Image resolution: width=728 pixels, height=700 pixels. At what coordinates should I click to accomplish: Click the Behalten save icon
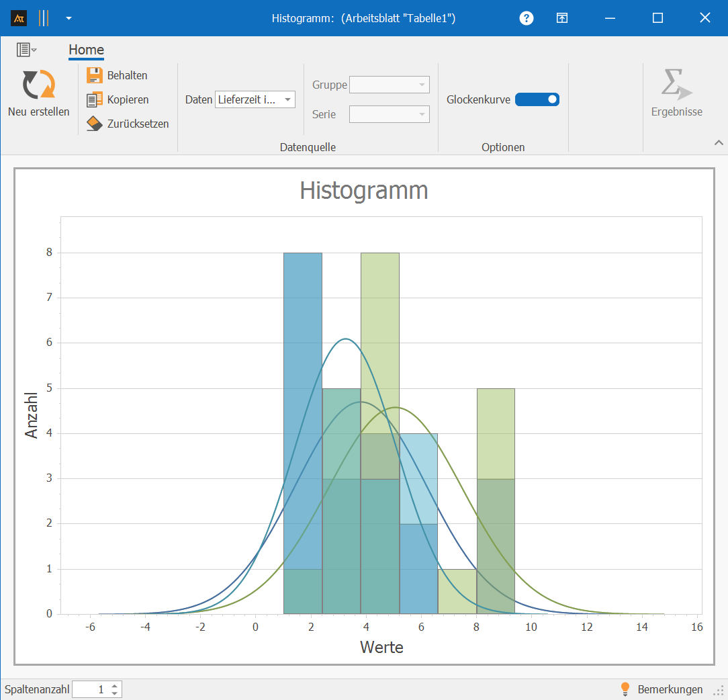(x=95, y=75)
